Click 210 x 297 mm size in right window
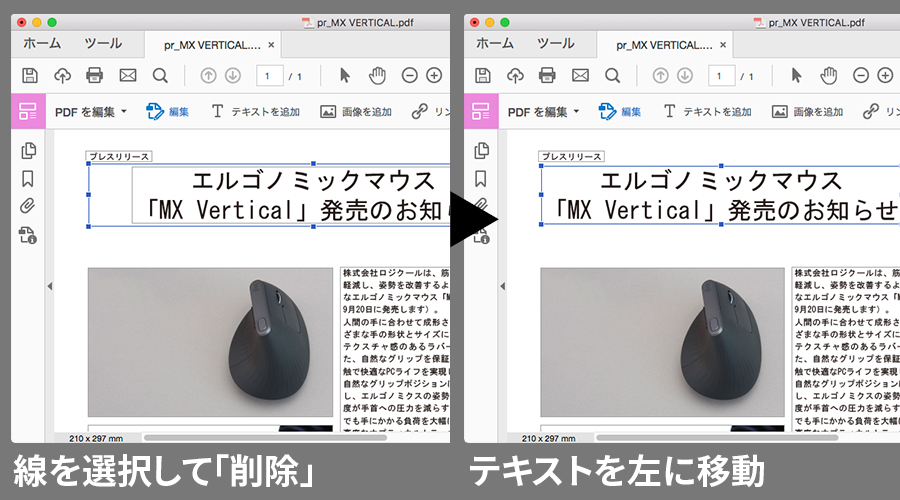900x500 pixels. point(548,438)
